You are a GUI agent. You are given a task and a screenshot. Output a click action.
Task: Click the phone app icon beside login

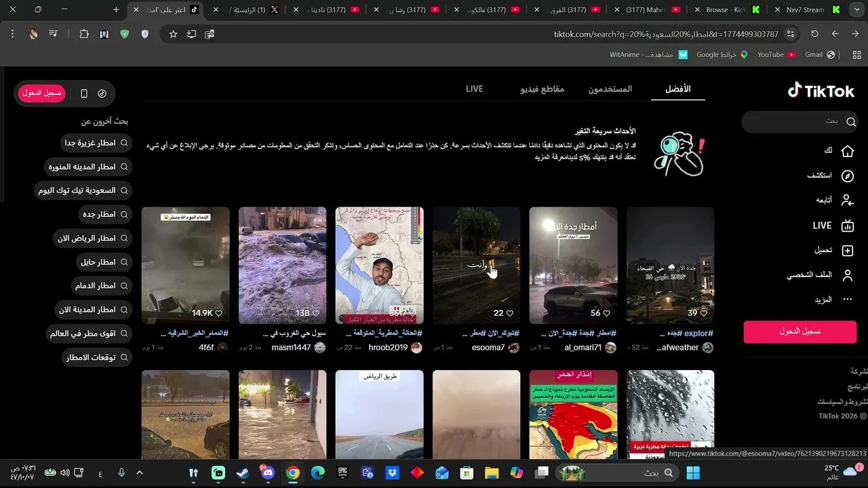[x=84, y=94]
